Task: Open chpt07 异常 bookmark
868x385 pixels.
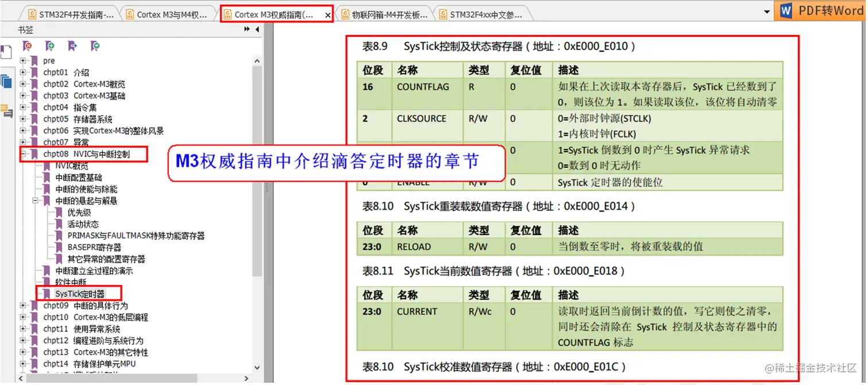Action: (x=66, y=142)
